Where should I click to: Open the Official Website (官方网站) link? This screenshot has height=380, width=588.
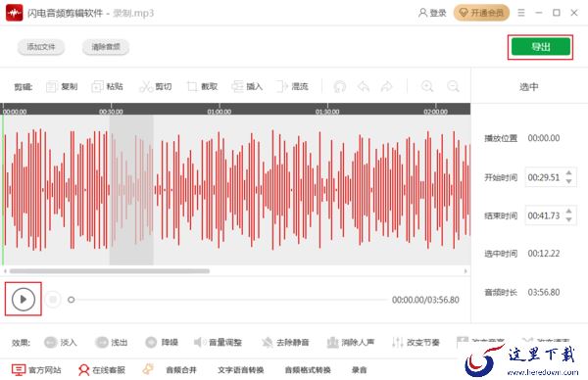point(36,370)
